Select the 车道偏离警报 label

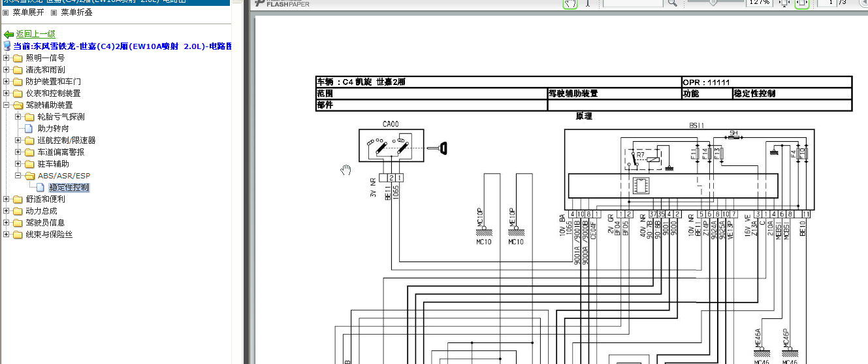pos(61,152)
